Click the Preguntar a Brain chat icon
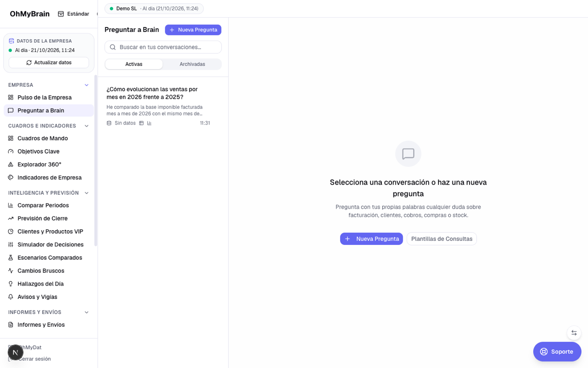 pyautogui.click(x=11, y=110)
